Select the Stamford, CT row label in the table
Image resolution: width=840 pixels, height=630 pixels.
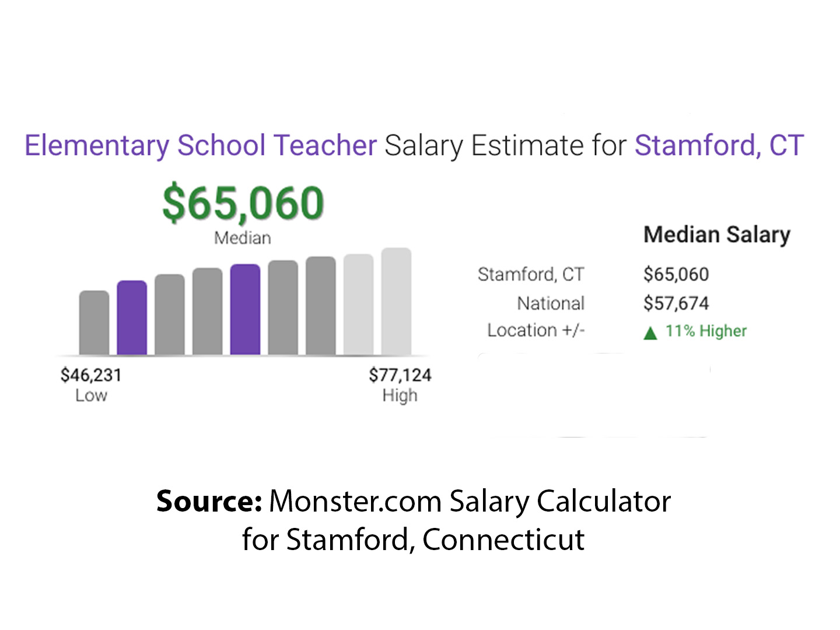click(x=530, y=274)
